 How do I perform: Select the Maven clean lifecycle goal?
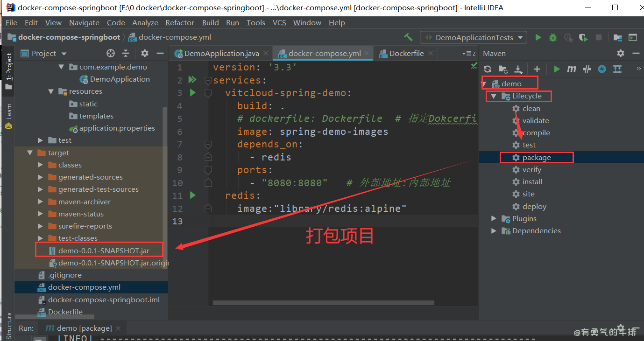(531, 108)
